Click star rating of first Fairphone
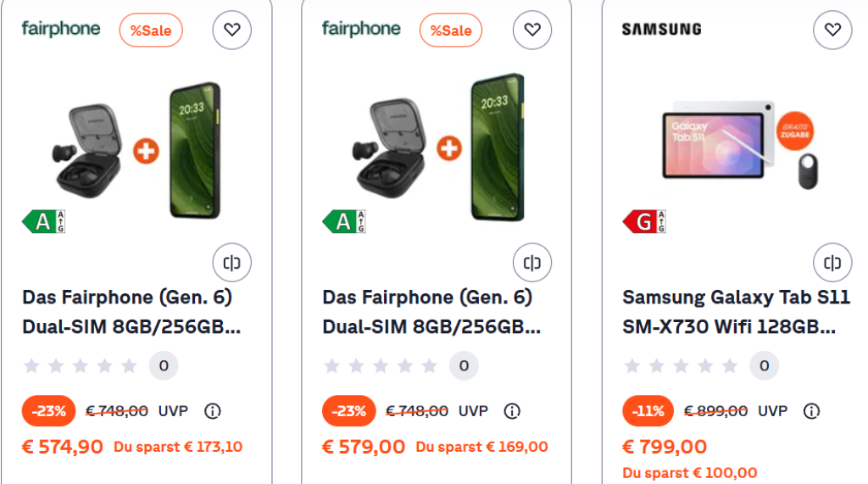This screenshot has width=868, height=484. (x=81, y=366)
